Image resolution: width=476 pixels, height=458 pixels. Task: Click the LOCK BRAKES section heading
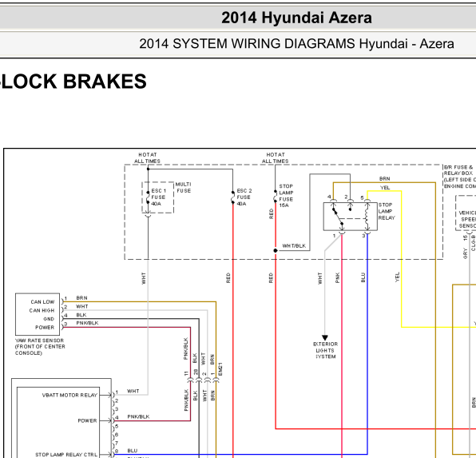pos(73,82)
